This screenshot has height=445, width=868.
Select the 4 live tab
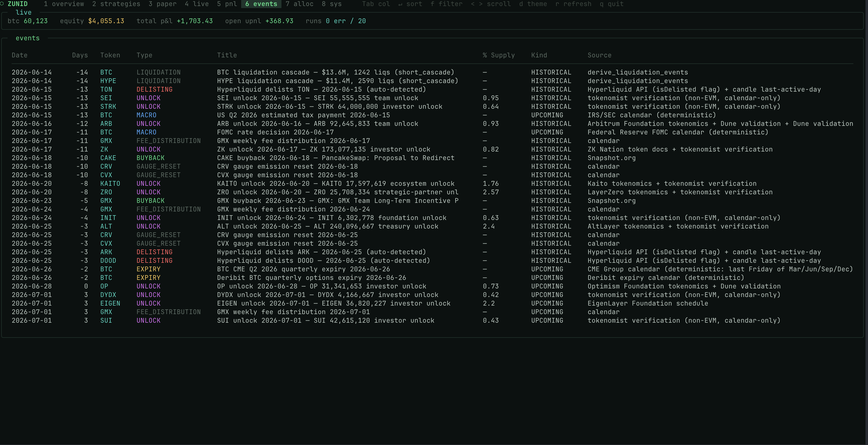coord(197,4)
